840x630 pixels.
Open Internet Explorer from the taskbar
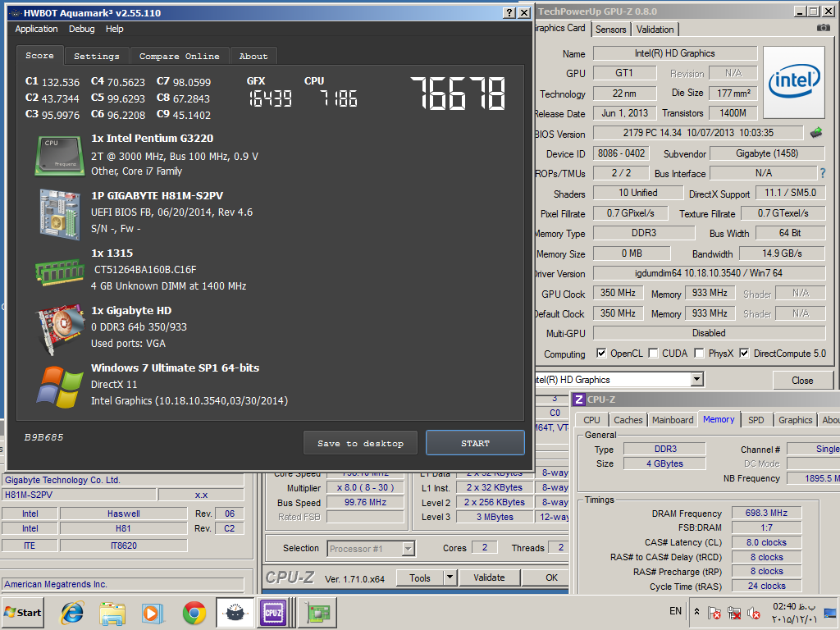[x=72, y=612]
